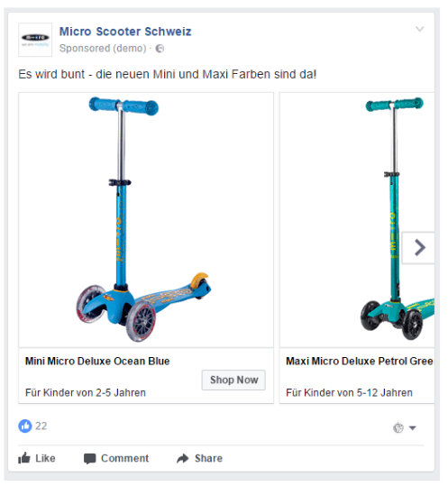The image size is (448, 486).
Task: Expand the audience selector dropdown arrow
Action: click(x=412, y=428)
